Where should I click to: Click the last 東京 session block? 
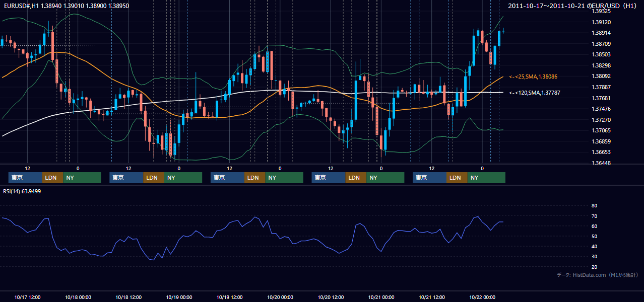pos(429,178)
